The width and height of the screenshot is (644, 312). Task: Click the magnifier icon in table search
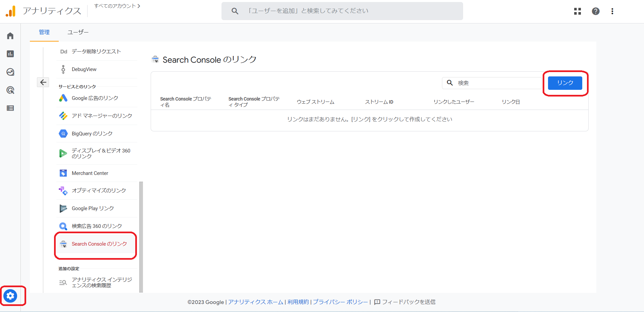[x=450, y=83]
